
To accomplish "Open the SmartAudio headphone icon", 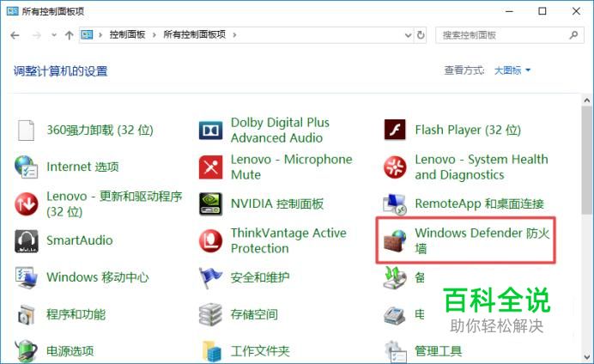I will 26,240.
